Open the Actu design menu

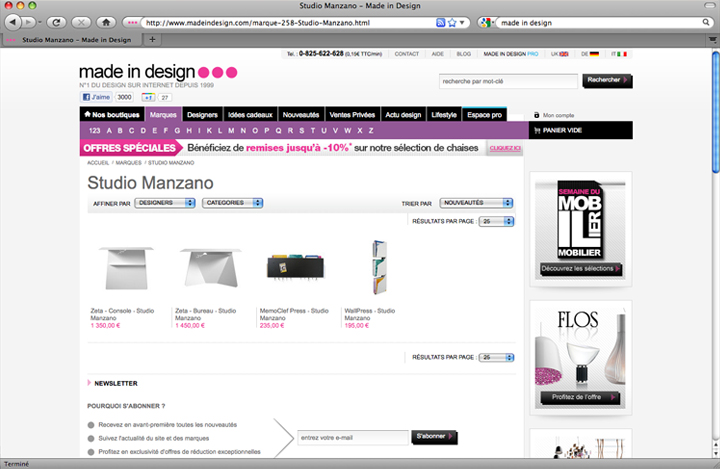pos(403,114)
